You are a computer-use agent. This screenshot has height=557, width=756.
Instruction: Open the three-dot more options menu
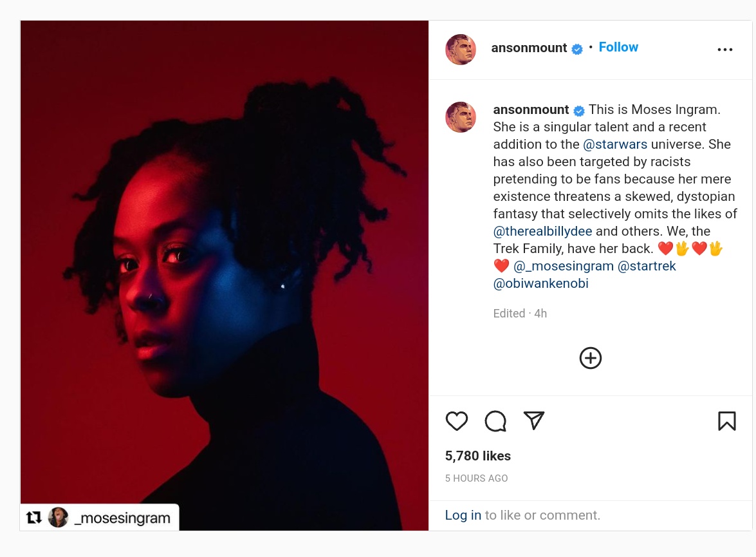724,49
